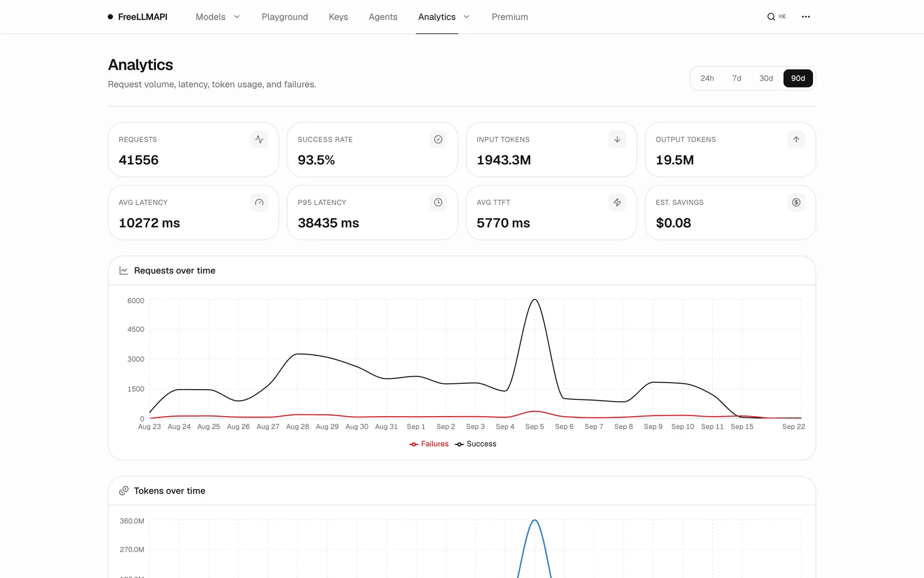
Task: Click the FreeLLMAPI logo
Action: pos(137,17)
